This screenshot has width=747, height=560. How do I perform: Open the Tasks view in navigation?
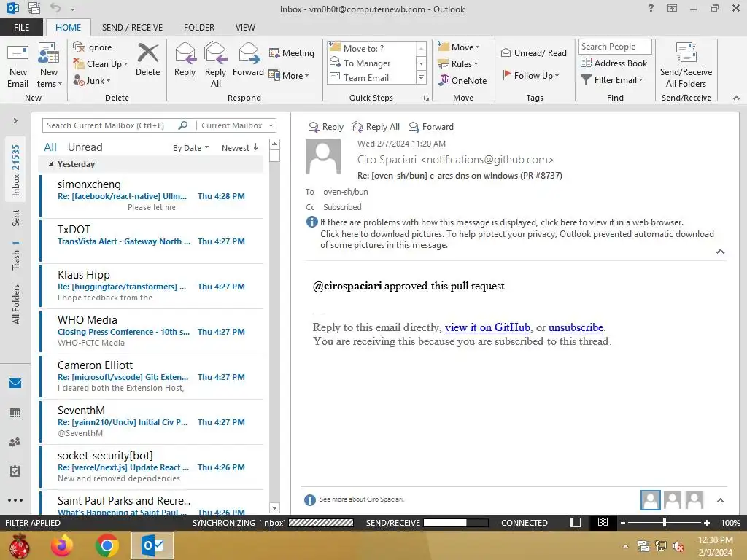point(15,471)
